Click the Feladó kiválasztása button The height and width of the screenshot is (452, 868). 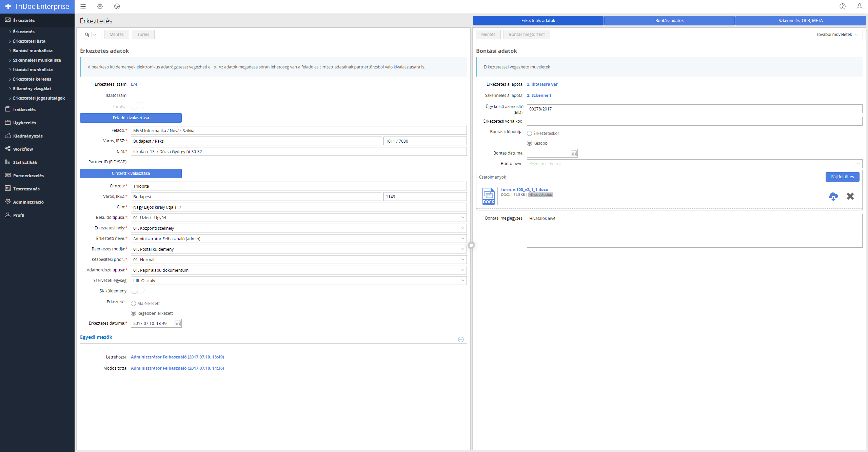131,118
